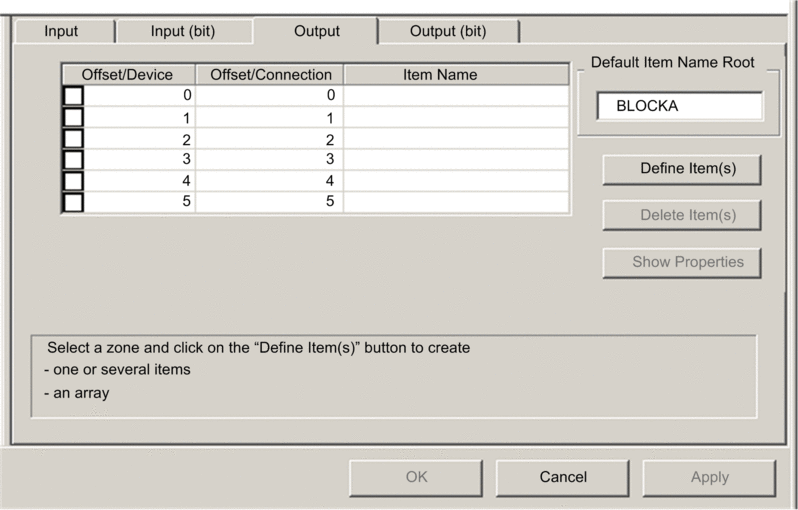Open the Input (bit) tab
Image resolution: width=798 pixels, height=510 pixels.
[x=184, y=31]
